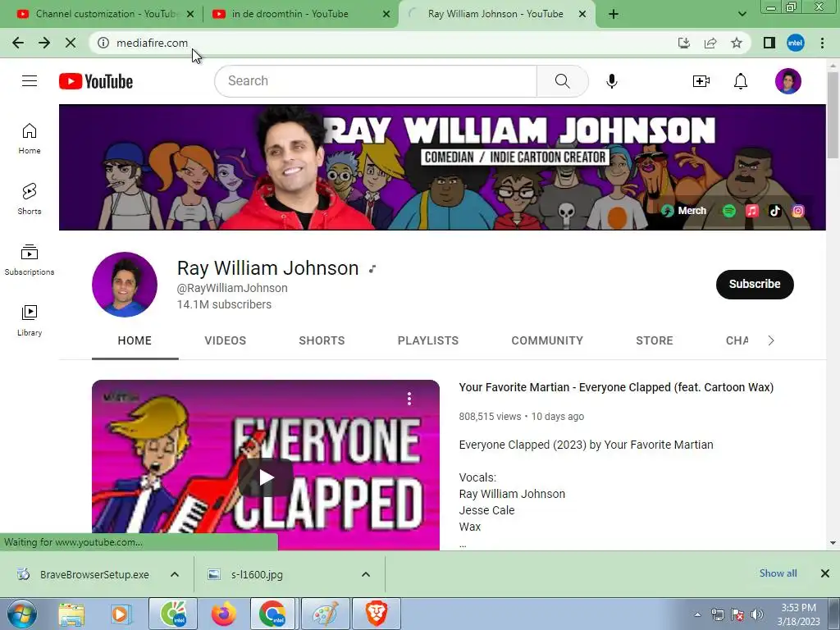Click the channel profile picture
The height and width of the screenshot is (630, 840).
pos(125,285)
